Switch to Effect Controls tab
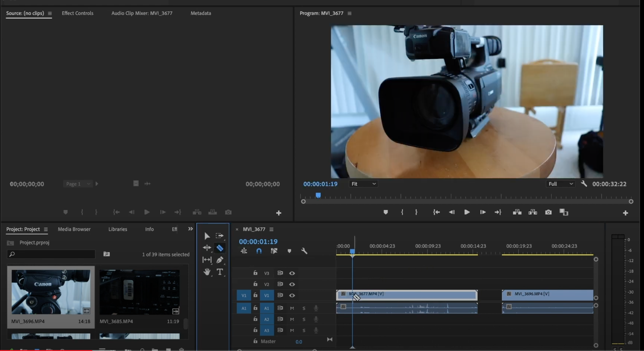The width and height of the screenshot is (644, 351). (78, 13)
